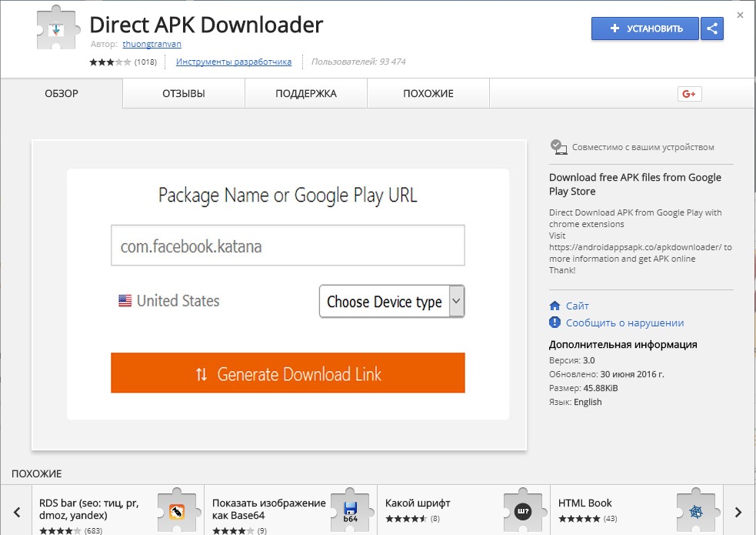Click the УСТАНОВИТЬ install button
Image resolution: width=756 pixels, height=535 pixels.
pos(645,28)
